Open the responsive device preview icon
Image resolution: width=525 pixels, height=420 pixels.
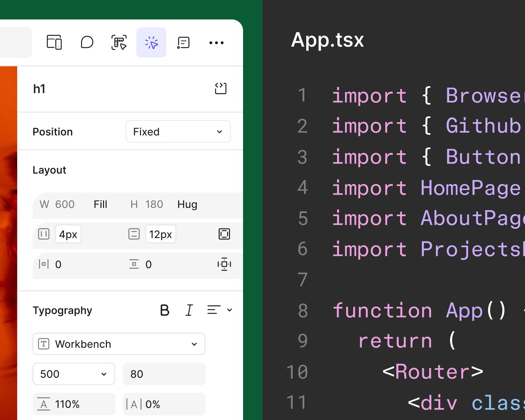click(54, 42)
